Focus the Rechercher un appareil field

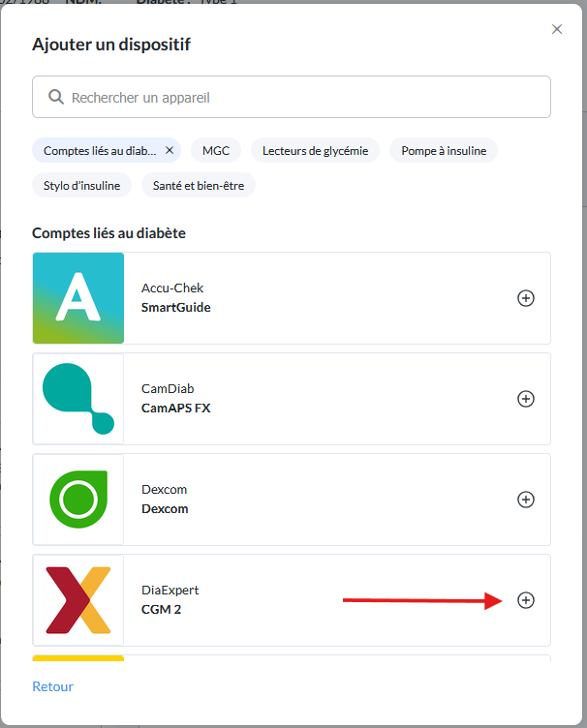292,97
